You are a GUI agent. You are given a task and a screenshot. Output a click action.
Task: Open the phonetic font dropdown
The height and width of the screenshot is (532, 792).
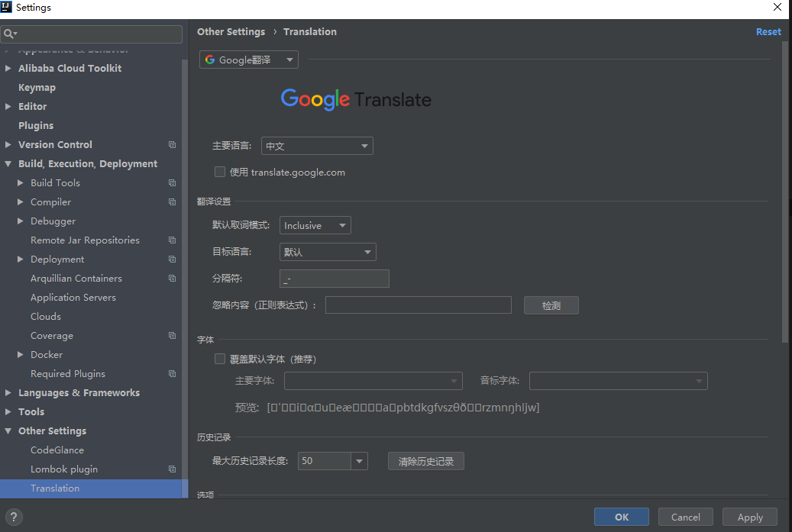618,381
